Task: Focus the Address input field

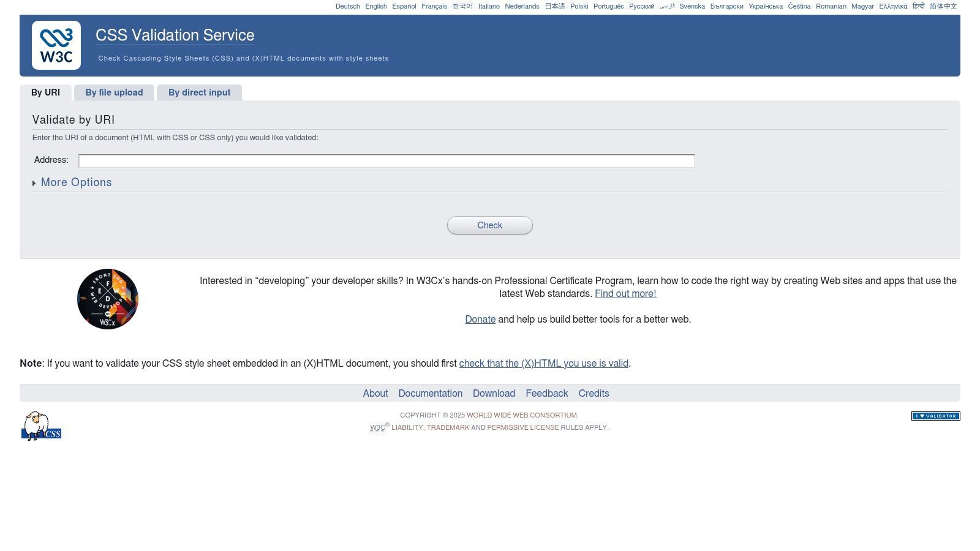Action: (x=386, y=160)
